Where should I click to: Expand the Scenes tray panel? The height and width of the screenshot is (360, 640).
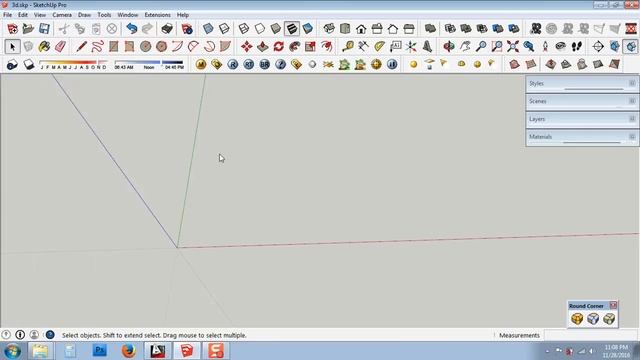pyautogui.click(x=582, y=101)
